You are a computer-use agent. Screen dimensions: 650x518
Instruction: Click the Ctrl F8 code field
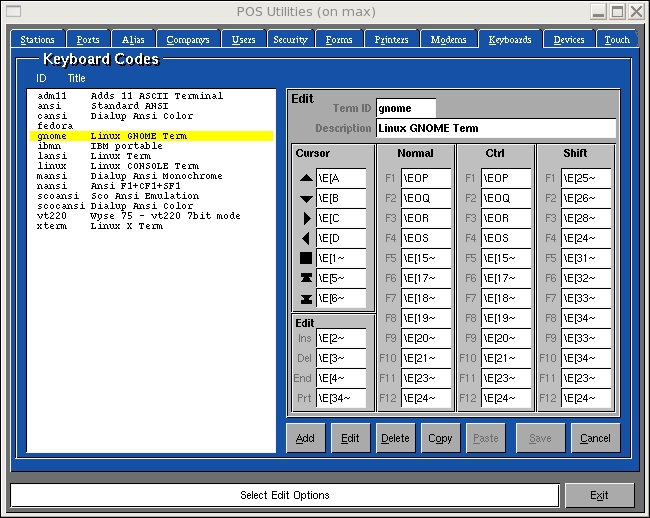(506, 318)
